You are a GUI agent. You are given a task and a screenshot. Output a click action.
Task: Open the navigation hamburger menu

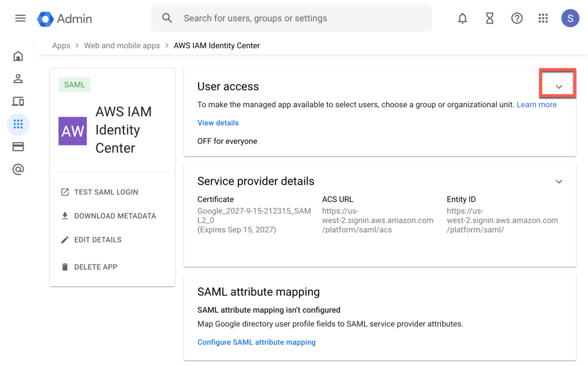coord(20,18)
